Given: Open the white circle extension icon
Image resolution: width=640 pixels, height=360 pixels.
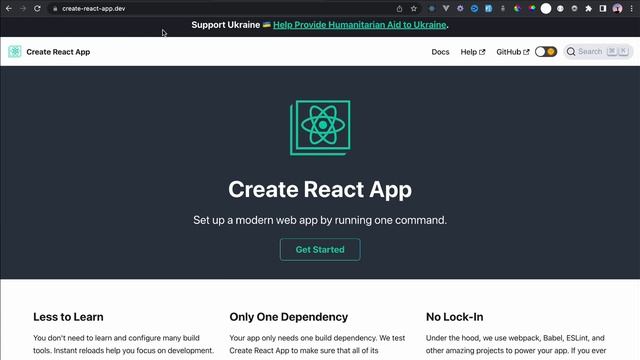Looking at the screenshot, I should pos(546,9).
